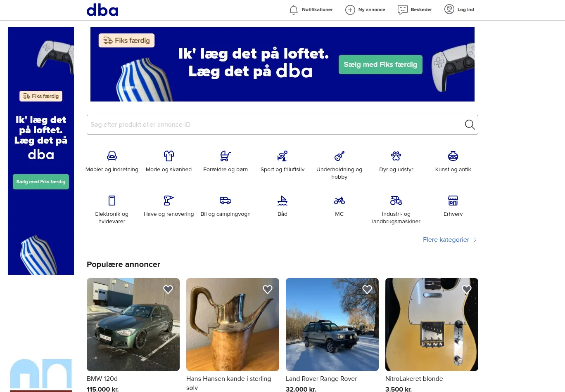Click the search magnifier icon
Viewport: 565px width, 392px height.
[470, 125]
